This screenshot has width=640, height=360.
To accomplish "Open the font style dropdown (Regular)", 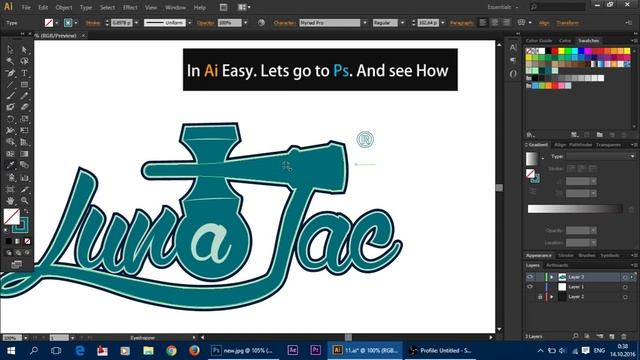I will click(x=402, y=23).
